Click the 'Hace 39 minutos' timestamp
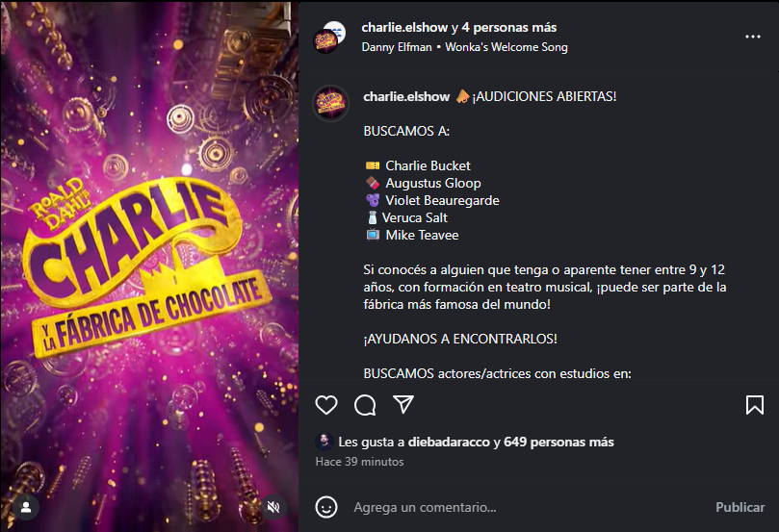The width and height of the screenshot is (779, 532). pyautogui.click(x=360, y=462)
